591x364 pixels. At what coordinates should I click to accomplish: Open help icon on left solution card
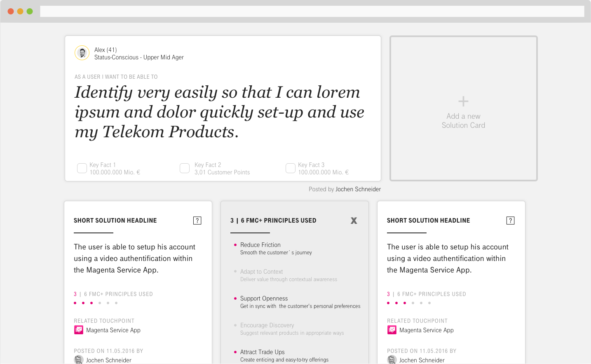[x=197, y=221]
